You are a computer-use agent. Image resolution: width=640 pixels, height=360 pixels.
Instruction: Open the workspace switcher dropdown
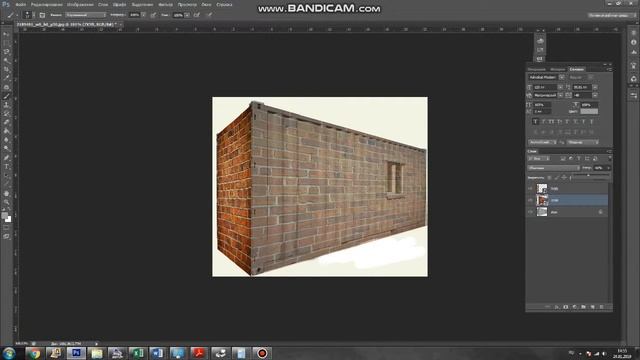coord(612,15)
